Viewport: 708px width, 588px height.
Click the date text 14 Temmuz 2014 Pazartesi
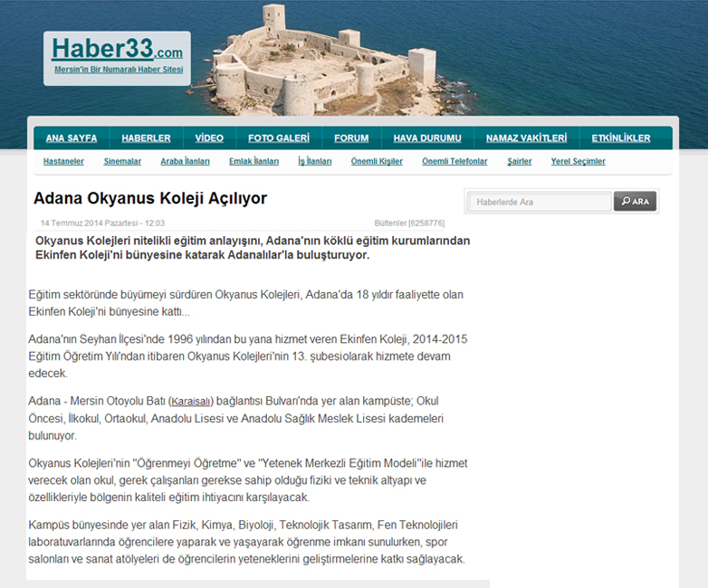89,223
